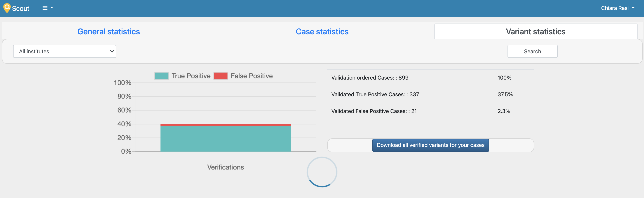This screenshot has width=644, height=198.
Task: Select the Variant statistics tab
Action: pos(536,31)
